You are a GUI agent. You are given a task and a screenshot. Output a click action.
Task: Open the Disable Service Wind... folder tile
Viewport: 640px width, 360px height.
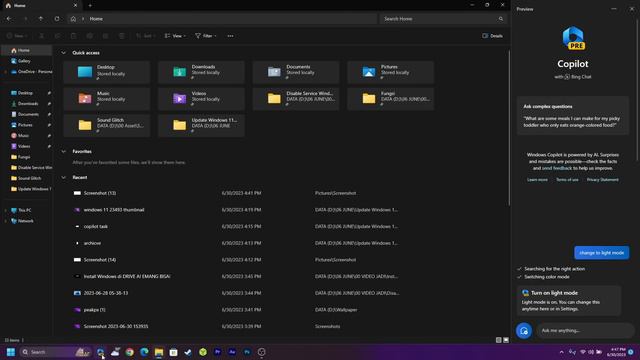[x=296, y=98]
